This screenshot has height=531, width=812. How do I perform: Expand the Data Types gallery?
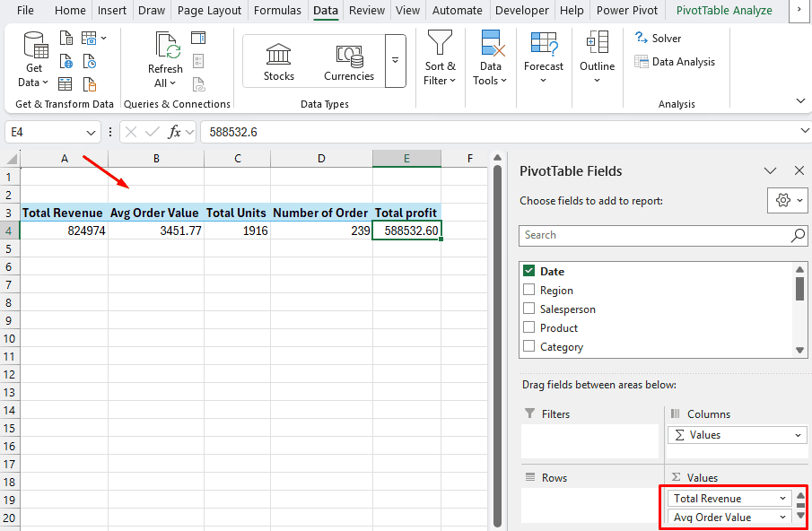395,61
